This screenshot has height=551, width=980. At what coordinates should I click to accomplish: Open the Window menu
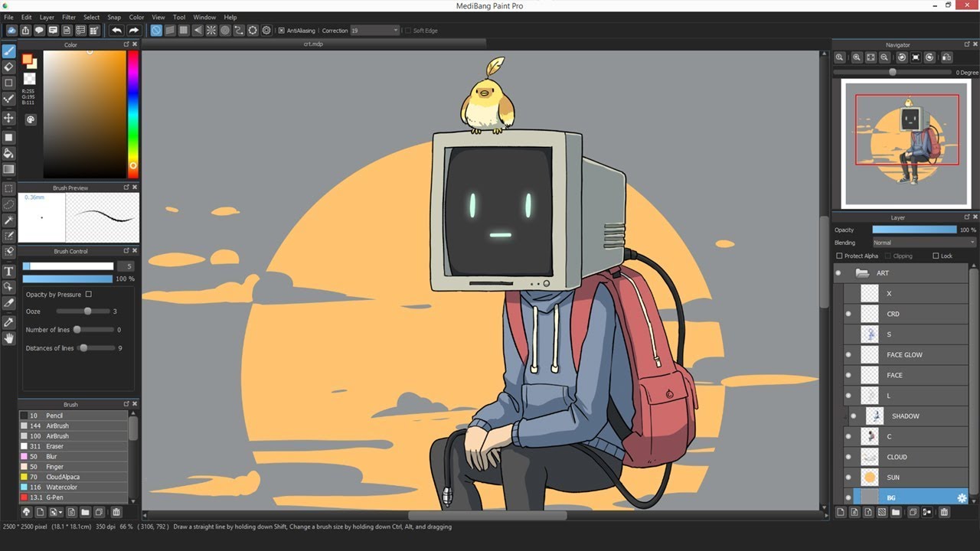204,17
